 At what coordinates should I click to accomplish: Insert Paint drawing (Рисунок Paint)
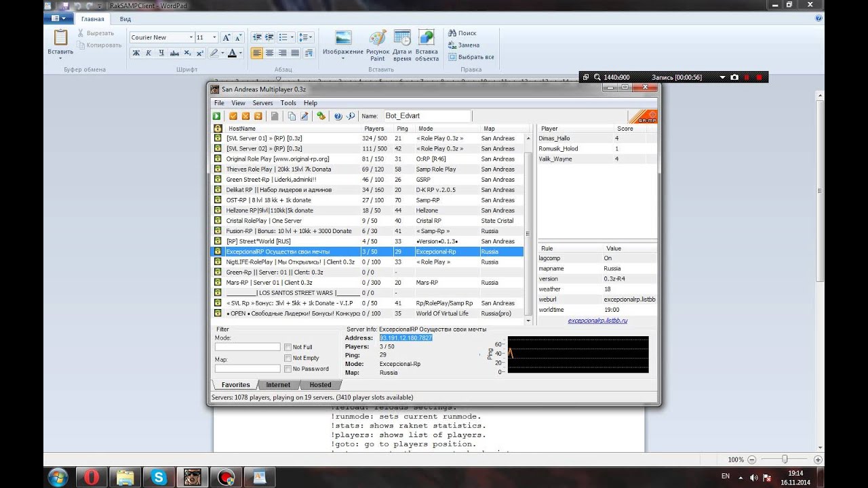point(378,45)
